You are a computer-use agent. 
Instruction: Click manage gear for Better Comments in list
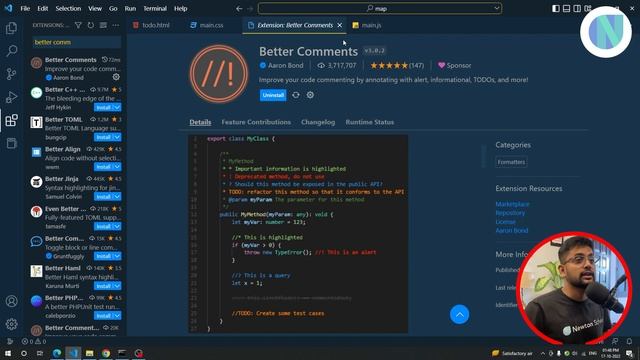(x=116, y=77)
